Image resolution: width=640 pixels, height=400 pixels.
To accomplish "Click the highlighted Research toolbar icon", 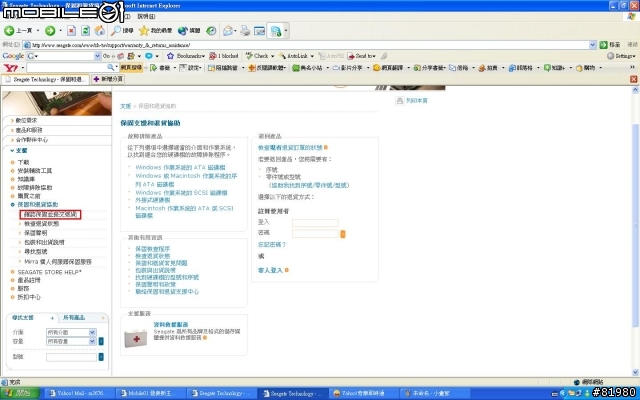I will (276, 31).
